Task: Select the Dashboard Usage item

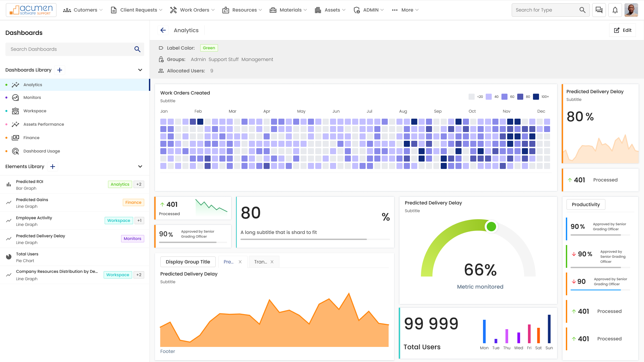Action: [x=75, y=151]
